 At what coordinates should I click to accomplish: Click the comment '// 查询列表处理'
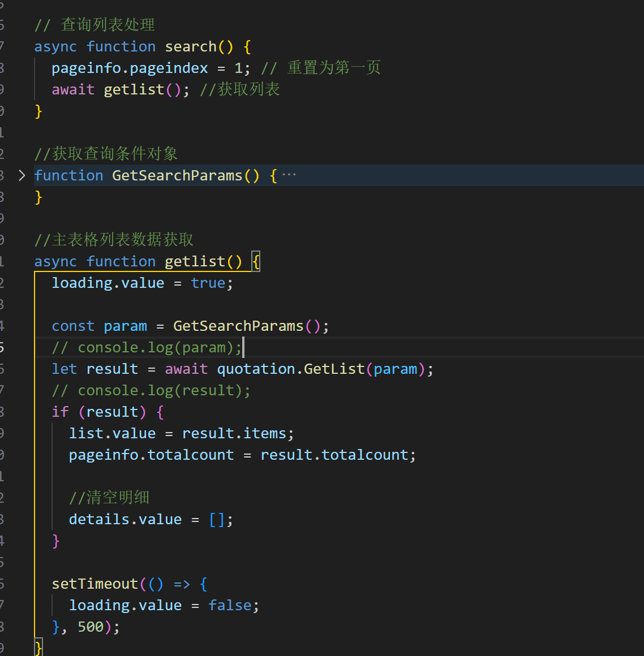click(x=95, y=25)
